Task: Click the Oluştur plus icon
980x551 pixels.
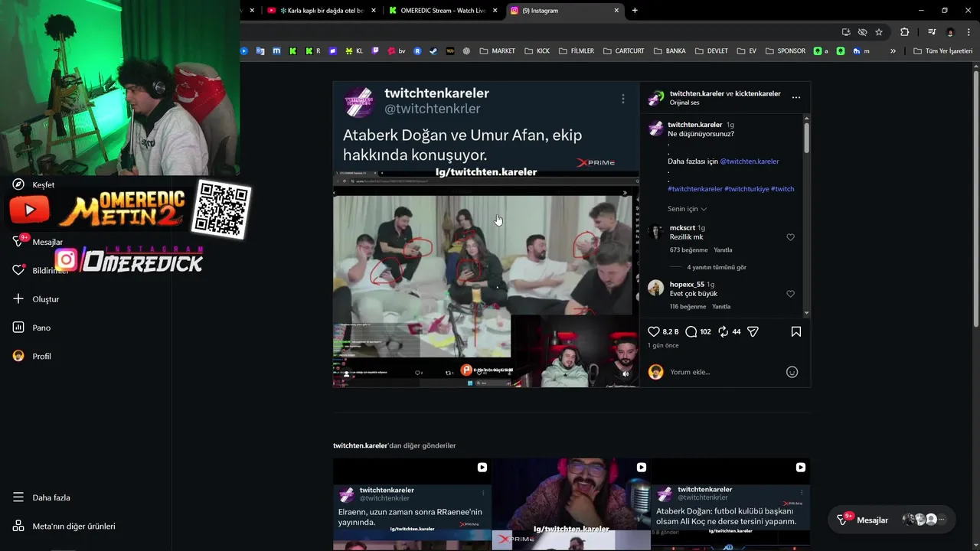Action: click(x=18, y=298)
